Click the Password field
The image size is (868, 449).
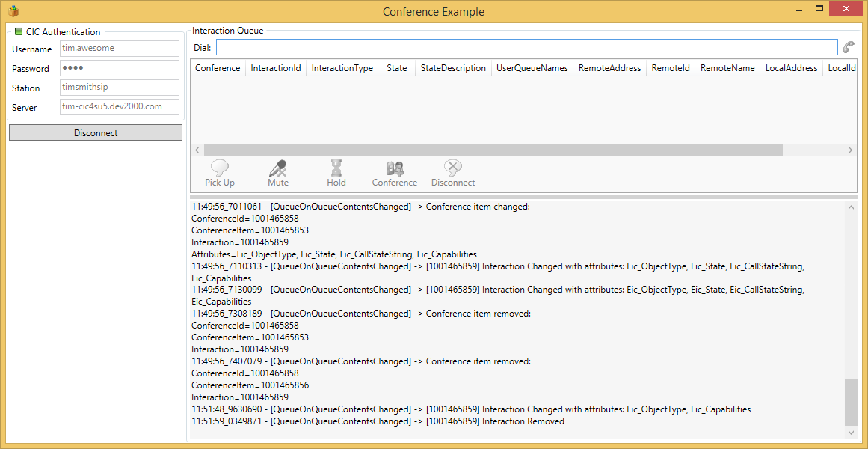click(x=119, y=68)
